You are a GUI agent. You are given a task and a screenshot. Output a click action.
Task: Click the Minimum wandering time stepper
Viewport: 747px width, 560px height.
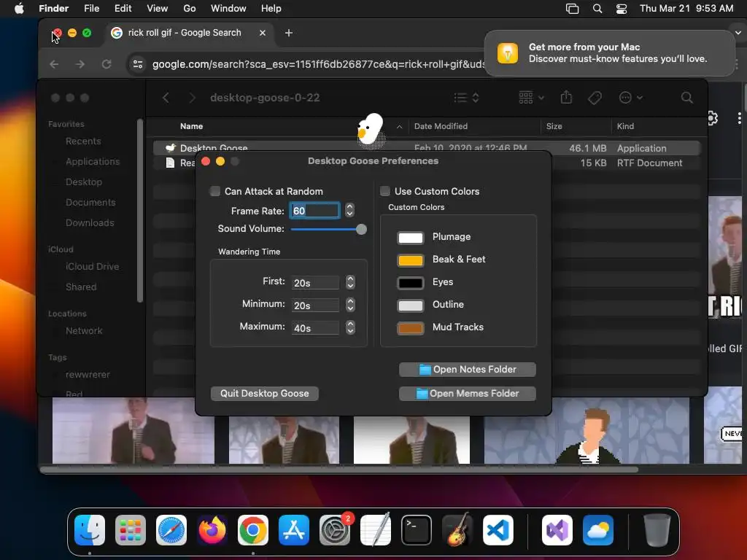pos(351,304)
